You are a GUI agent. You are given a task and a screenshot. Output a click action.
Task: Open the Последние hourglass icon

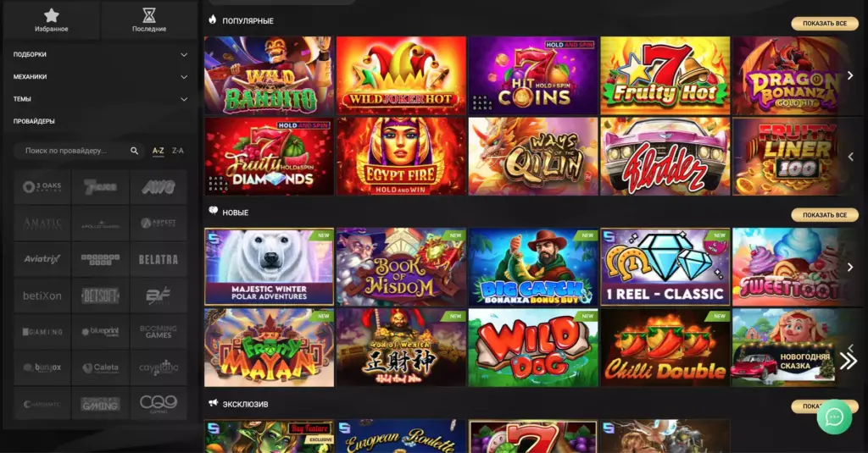click(149, 15)
